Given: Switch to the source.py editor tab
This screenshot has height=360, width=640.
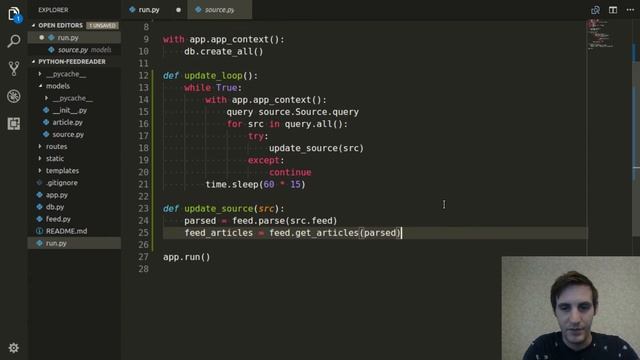Looking at the screenshot, I should (220, 10).
